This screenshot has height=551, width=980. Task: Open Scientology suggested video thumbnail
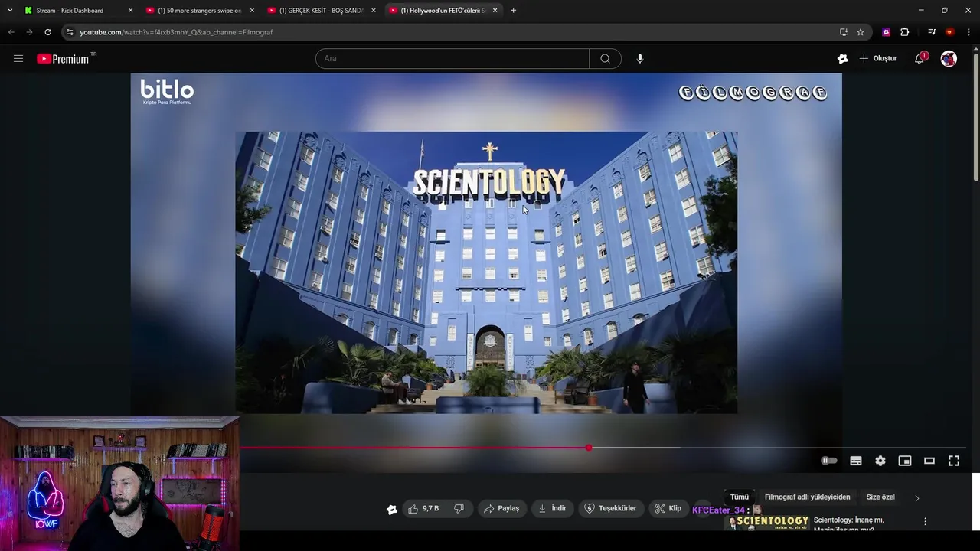[x=766, y=523]
